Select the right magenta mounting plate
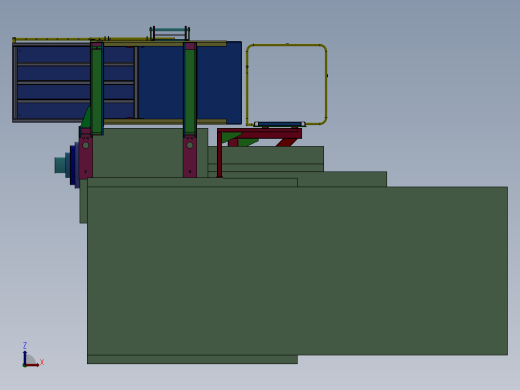Viewport: 520px width, 390px height. pyautogui.click(x=190, y=157)
